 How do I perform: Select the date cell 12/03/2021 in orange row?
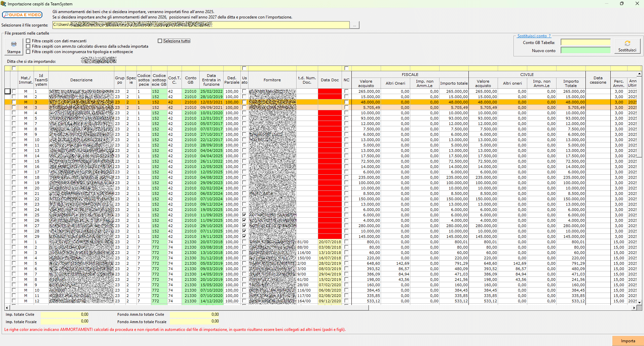[x=211, y=102]
